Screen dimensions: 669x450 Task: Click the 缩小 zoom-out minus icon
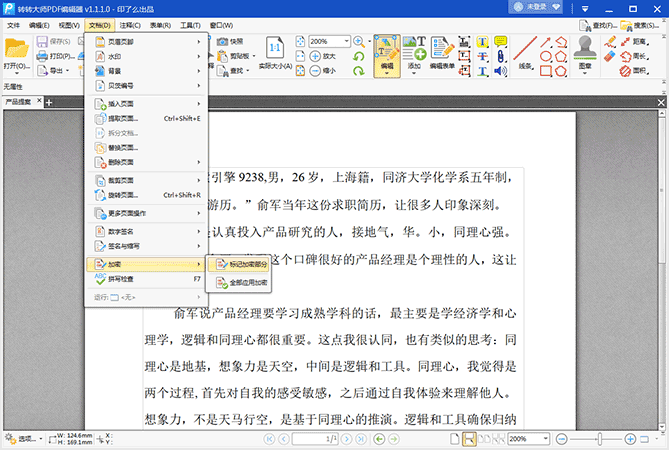pyautogui.click(x=315, y=70)
